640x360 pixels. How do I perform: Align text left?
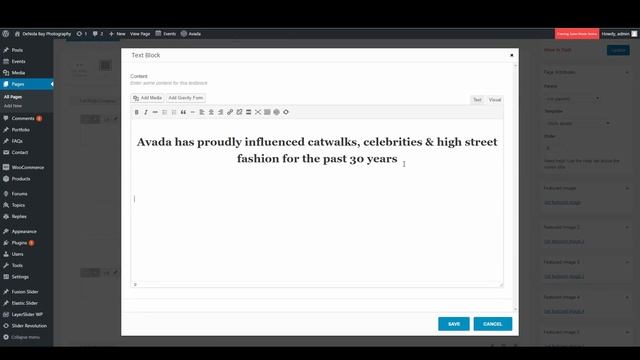point(202,112)
